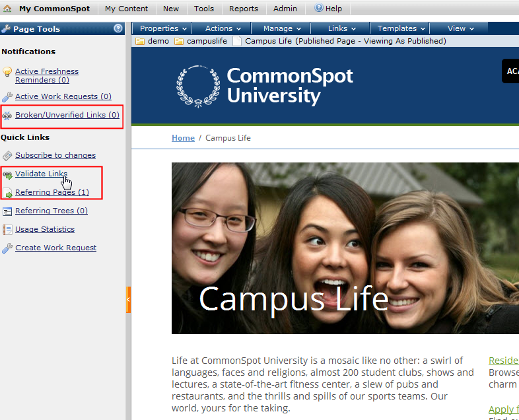Click Subscribe to changes link

point(55,155)
